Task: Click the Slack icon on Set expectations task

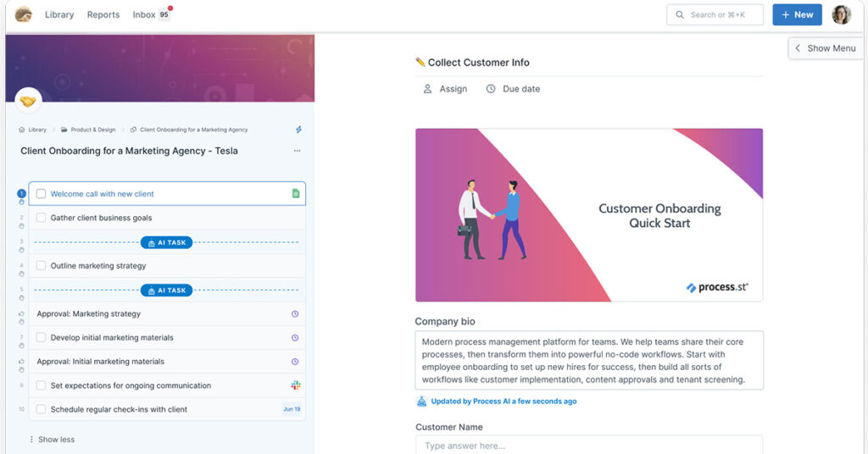Action: [x=296, y=385]
